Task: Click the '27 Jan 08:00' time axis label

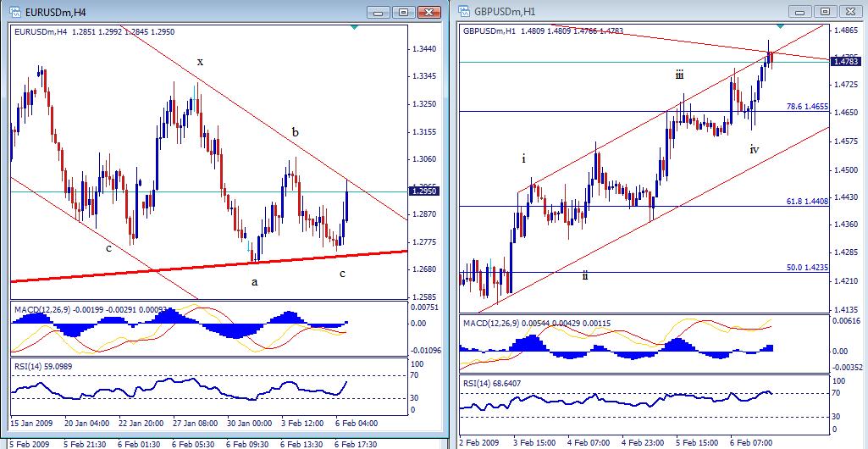Action: click(196, 424)
